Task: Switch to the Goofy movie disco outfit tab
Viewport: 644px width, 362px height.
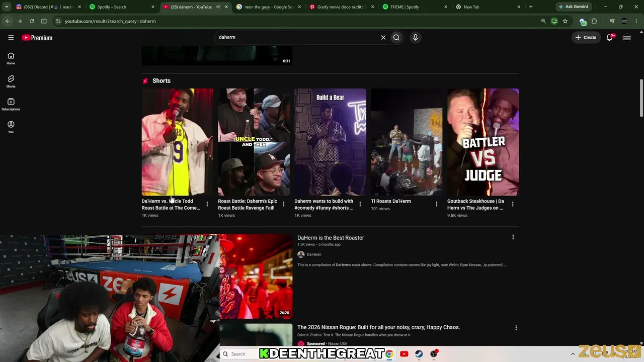Action: (342, 7)
